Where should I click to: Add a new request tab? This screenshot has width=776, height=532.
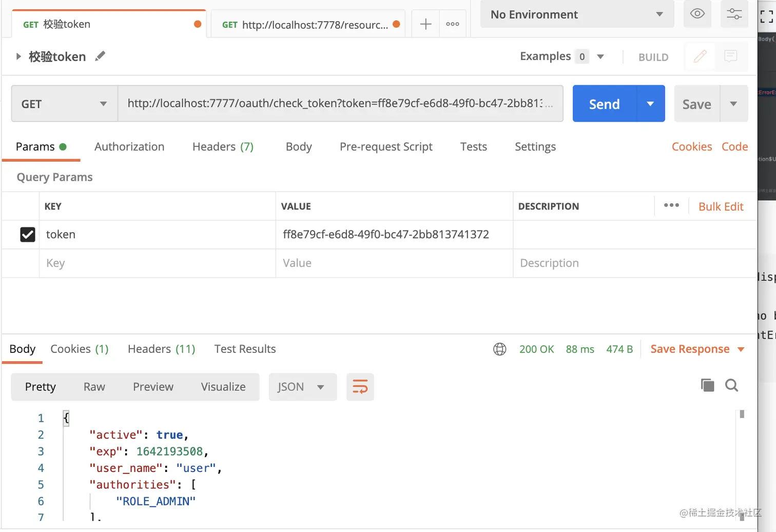click(x=425, y=24)
